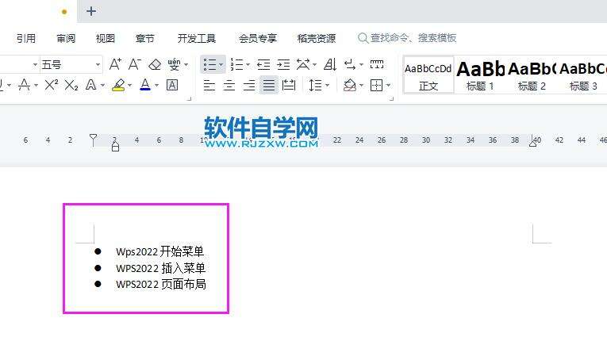Open line spacing options
The image size is (607, 364).
click(315, 85)
